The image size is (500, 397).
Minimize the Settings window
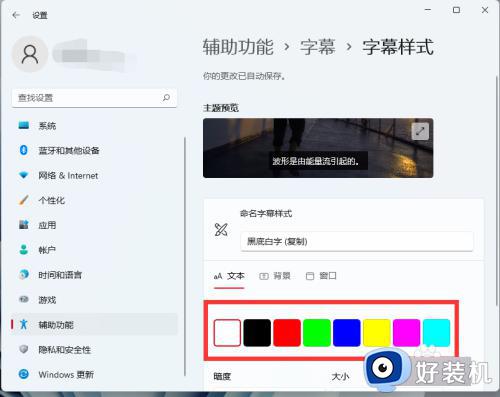428,10
